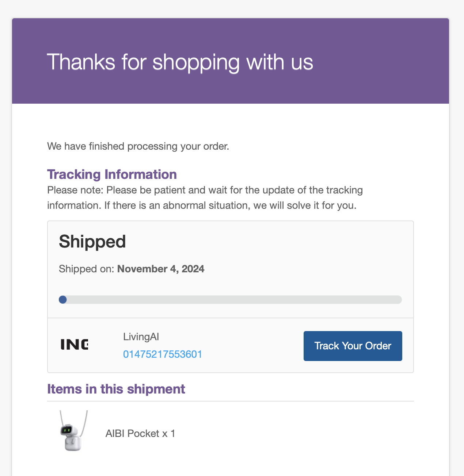Open tracking number 01475217553601 link
This screenshot has height=476, width=464.
163,354
